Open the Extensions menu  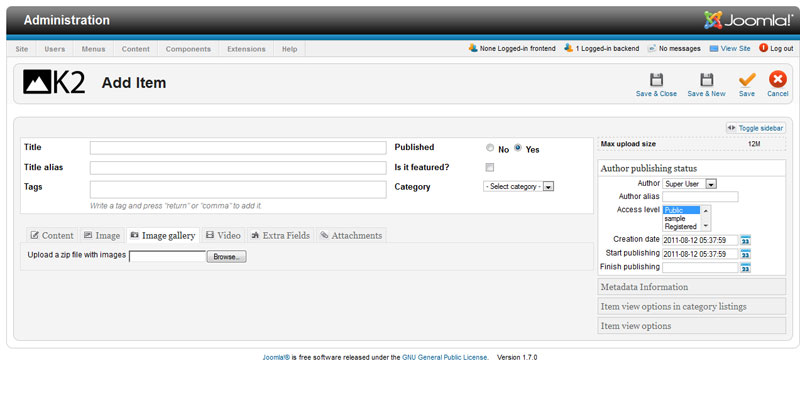[x=246, y=49]
